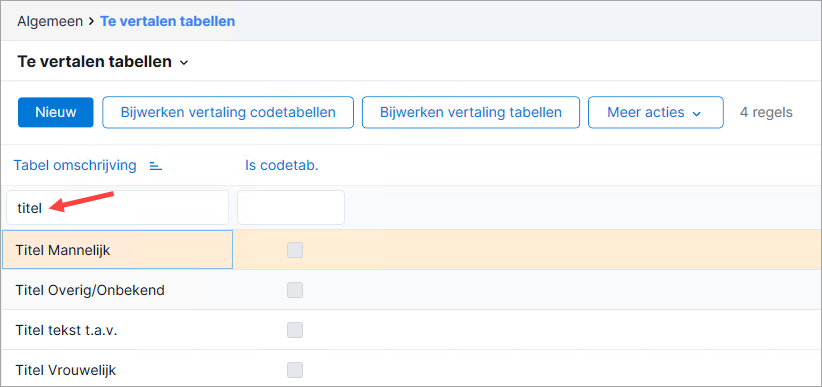Image resolution: width=822 pixels, height=387 pixels.
Task: Click Bijwerken vertaling tabellen button
Action: (471, 112)
